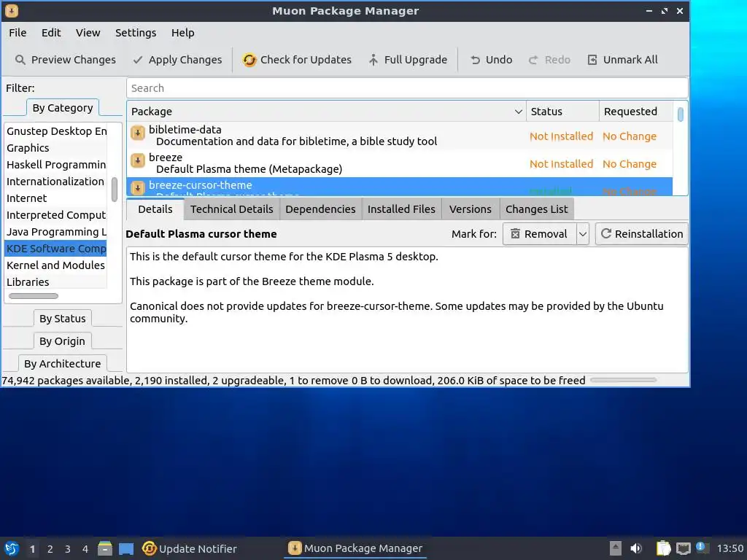Click the Undo arrow icon
Screen dimensions: 747x560
[475, 60]
